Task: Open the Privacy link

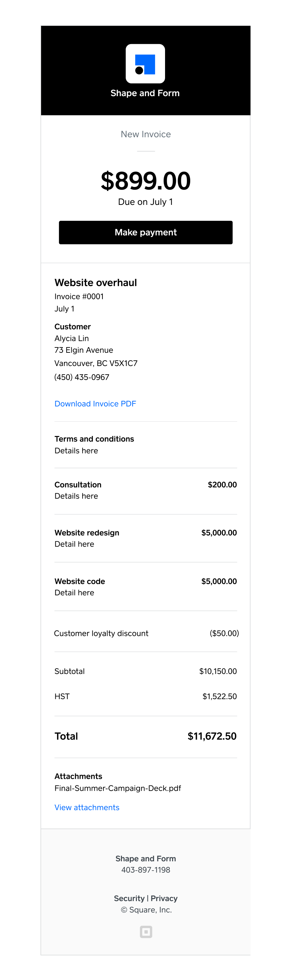Action: [x=164, y=898]
